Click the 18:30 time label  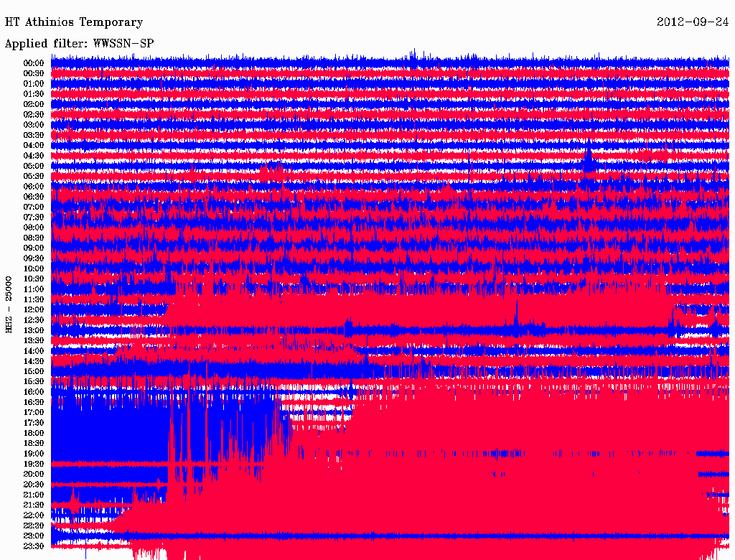(34, 443)
